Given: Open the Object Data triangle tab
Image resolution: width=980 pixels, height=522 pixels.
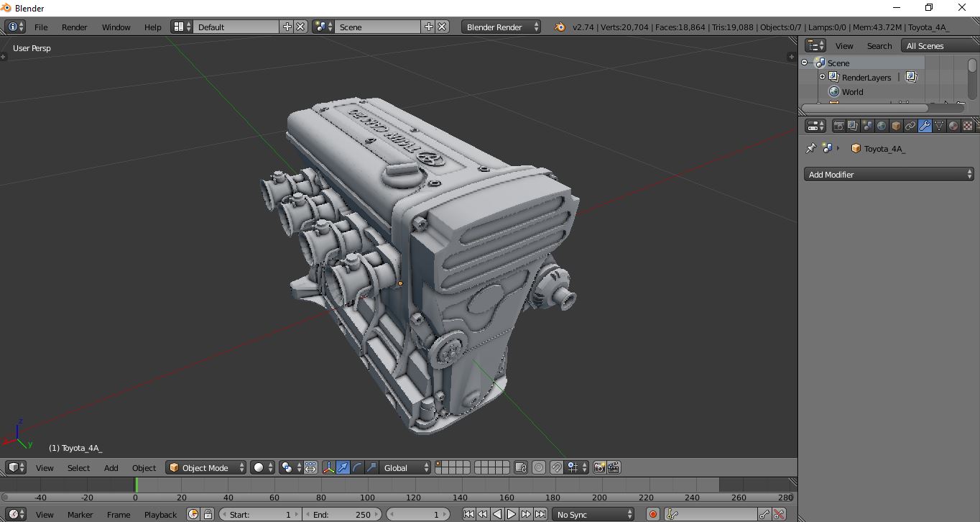Looking at the screenshot, I should (939, 126).
